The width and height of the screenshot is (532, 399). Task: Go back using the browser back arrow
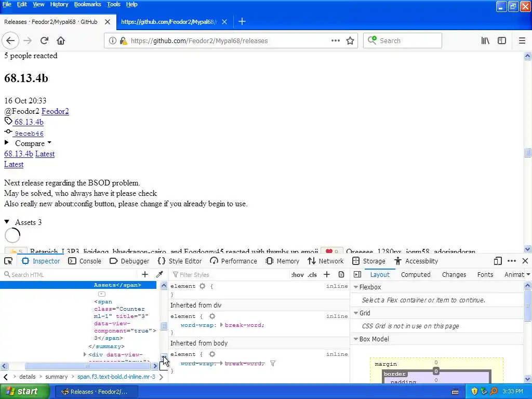(x=10, y=41)
